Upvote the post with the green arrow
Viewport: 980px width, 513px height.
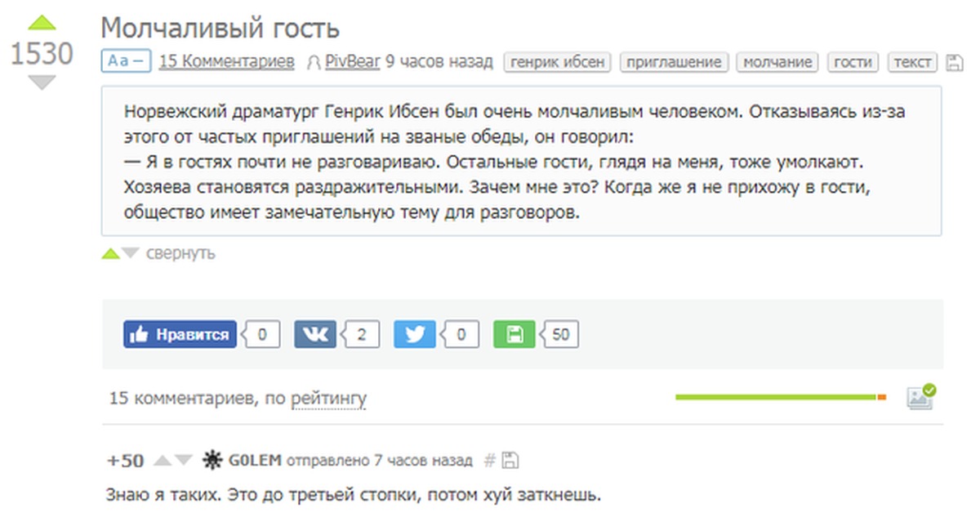(x=42, y=23)
